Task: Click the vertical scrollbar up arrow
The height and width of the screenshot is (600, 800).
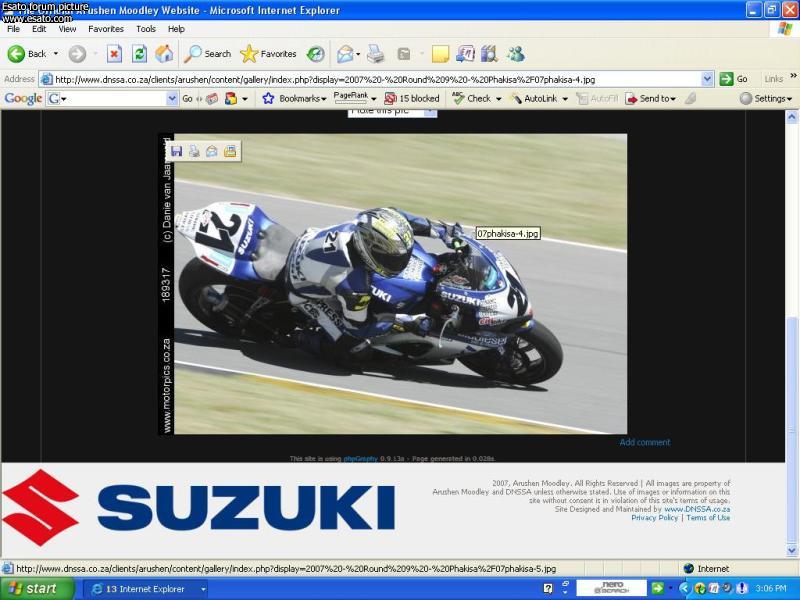Action: tap(792, 117)
